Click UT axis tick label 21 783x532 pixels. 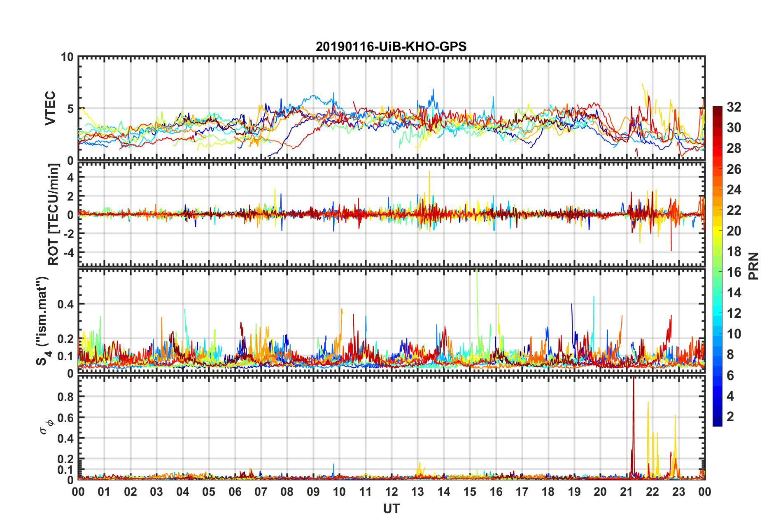[x=626, y=492]
